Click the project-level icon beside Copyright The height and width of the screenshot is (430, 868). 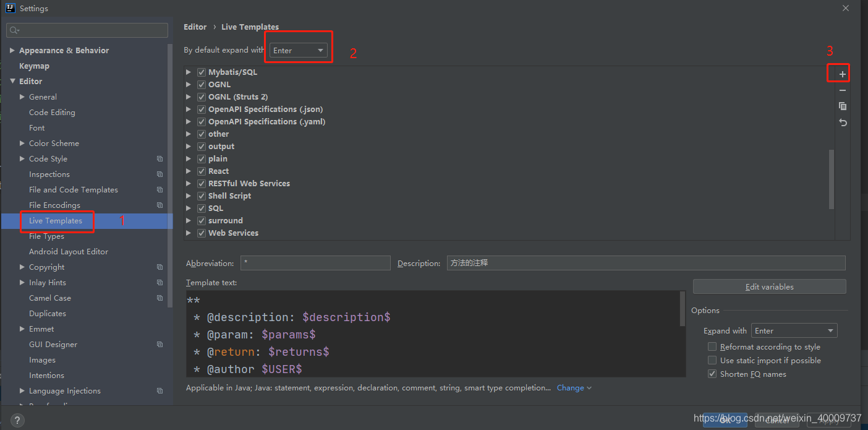160,267
